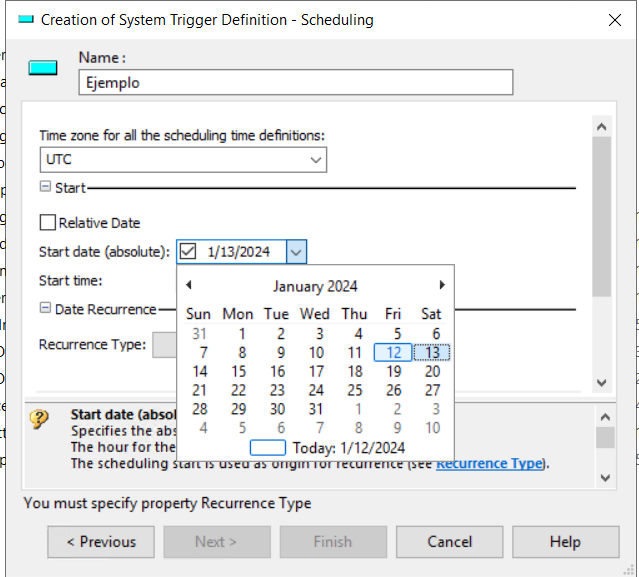Collapse the Start section
The height and width of the screenshot is (577, 639).
(x=45, y=187)
